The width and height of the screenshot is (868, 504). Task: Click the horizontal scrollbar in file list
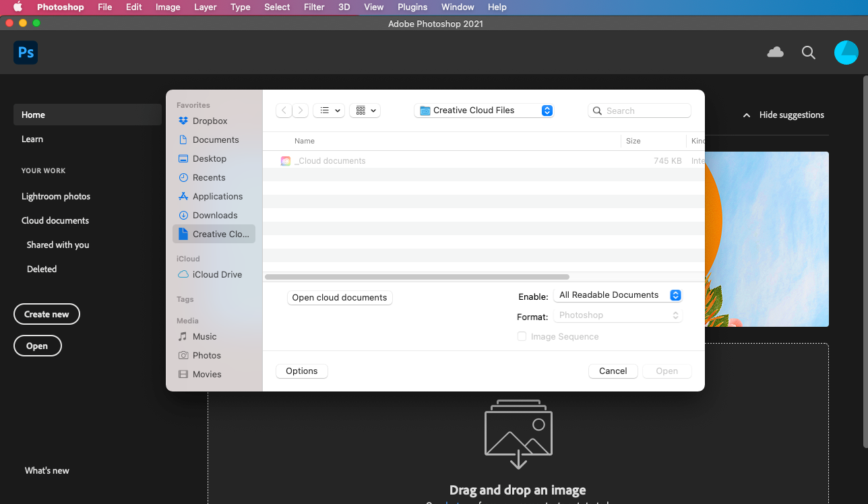coord(417,277)
